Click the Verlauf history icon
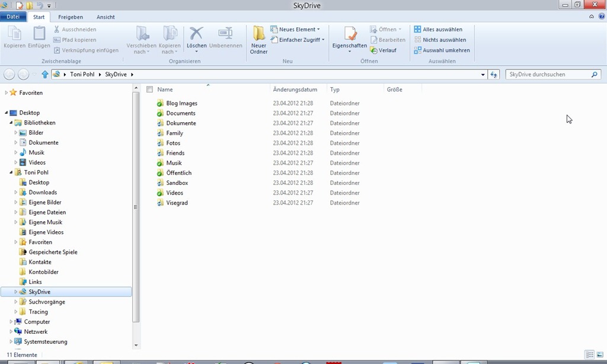Viewport: 607px width, 364px height. [x=374, y=50]
